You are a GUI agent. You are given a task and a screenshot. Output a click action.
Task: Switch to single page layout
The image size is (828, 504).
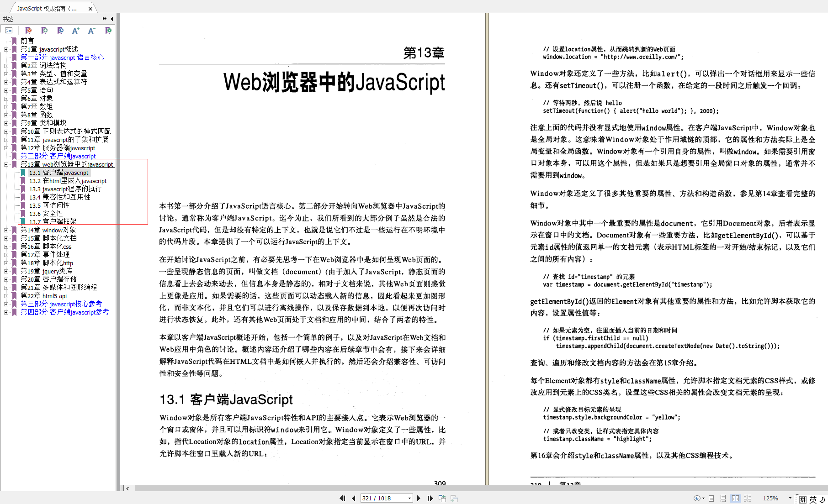(711, 498)
